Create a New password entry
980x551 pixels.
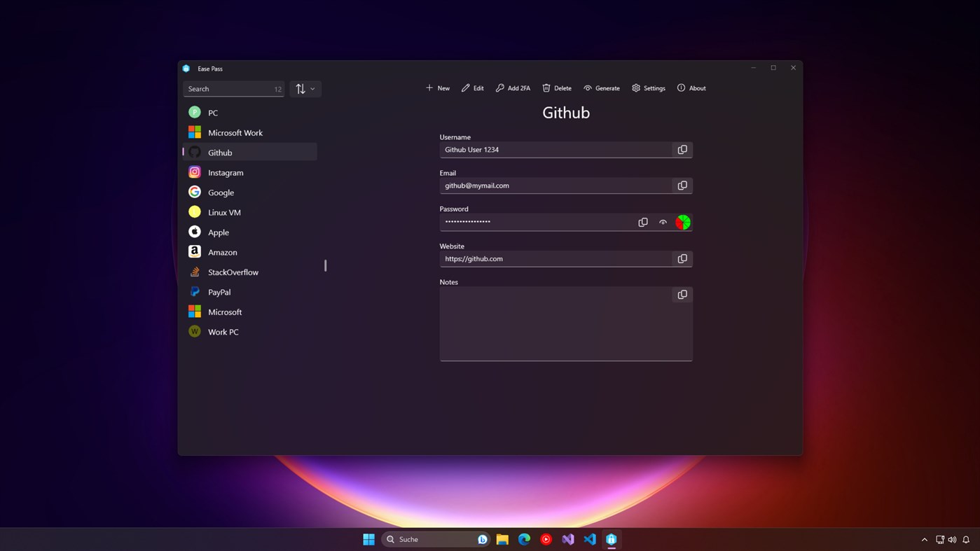tap(438, 88)
